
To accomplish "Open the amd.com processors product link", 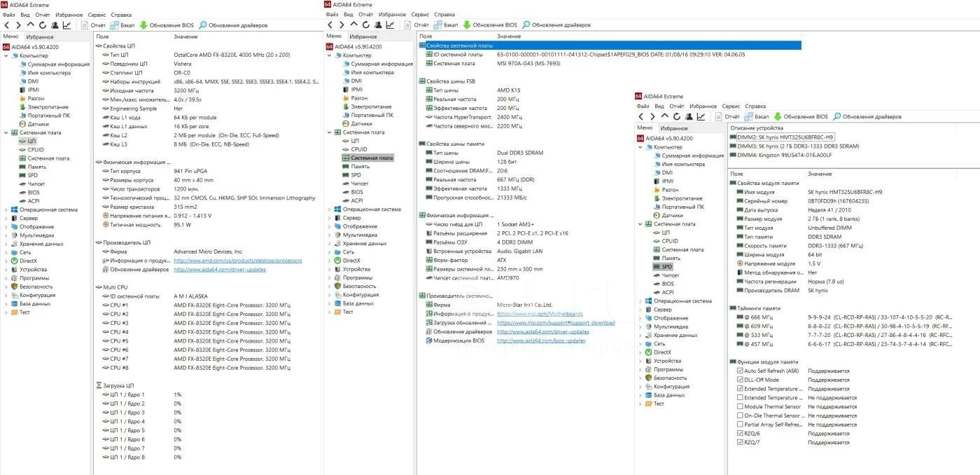I will pyautogui.click(x=238, y=261).
